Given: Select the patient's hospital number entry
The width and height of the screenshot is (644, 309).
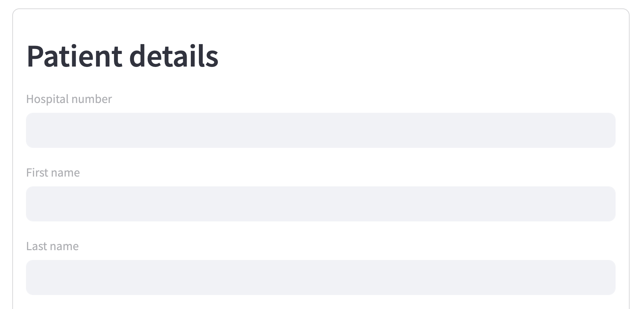Looking at the screenshot, I should point(321,130).
